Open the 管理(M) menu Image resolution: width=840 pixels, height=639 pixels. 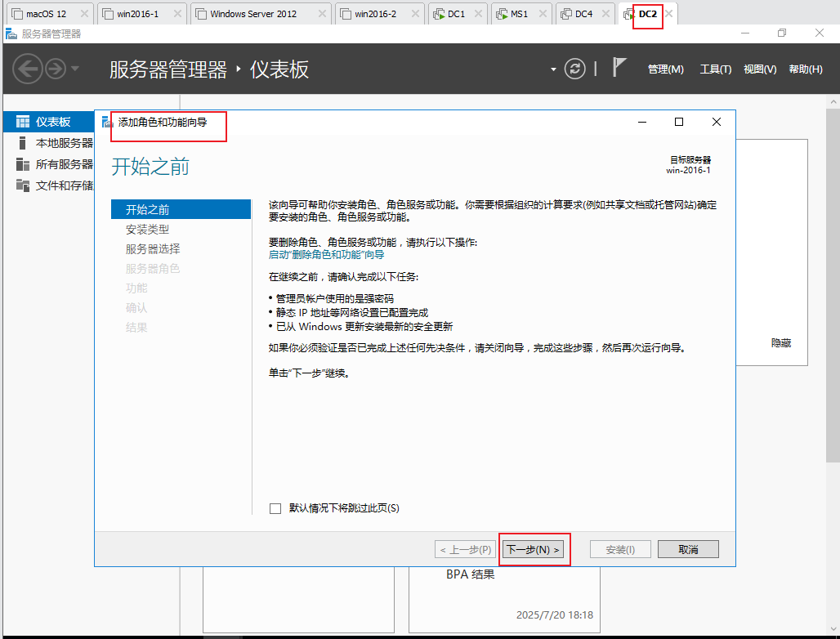(x=666, y=69)
